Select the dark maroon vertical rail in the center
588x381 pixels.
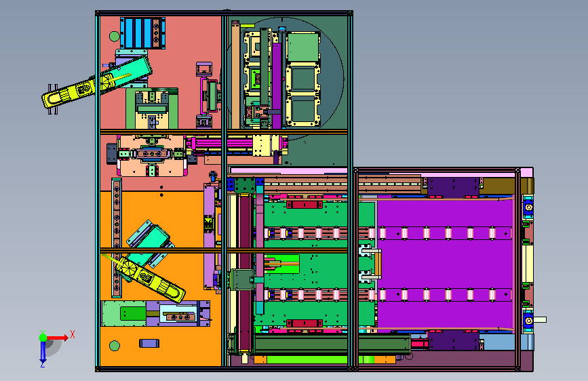(245, 272)
